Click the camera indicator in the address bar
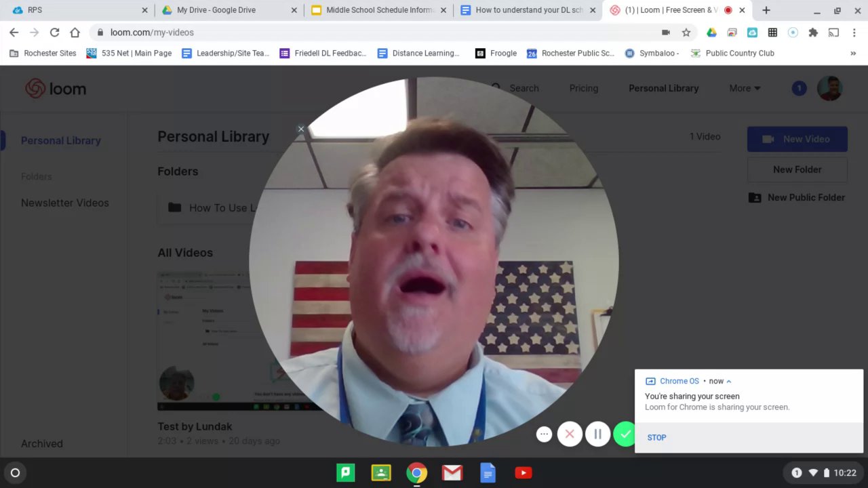 pos(666,33)
